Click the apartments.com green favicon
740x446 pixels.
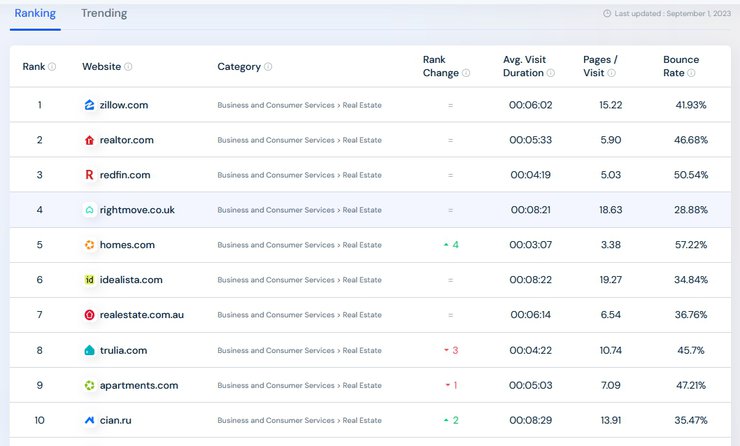click(89, 385)
